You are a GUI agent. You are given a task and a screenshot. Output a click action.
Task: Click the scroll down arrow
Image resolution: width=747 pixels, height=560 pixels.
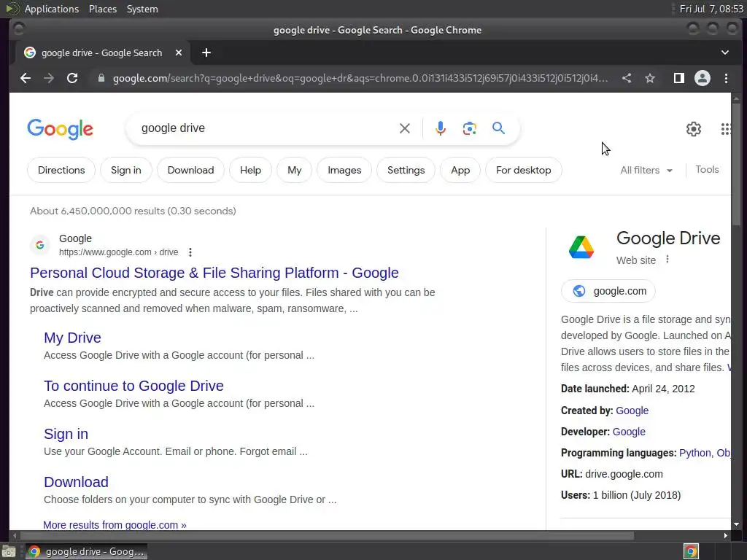(737, 524)
